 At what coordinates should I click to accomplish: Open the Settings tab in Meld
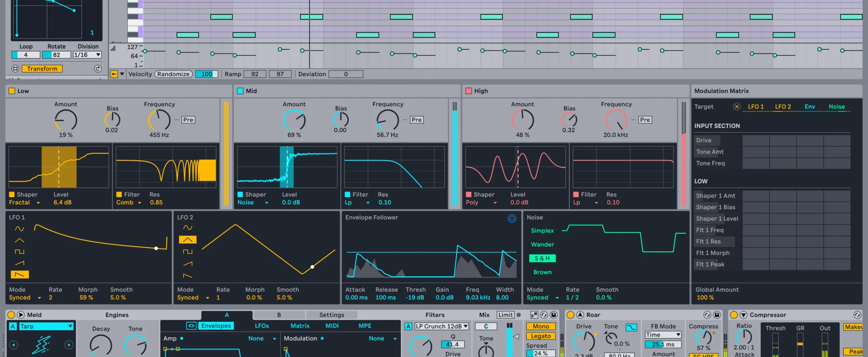tap(332, 315)
